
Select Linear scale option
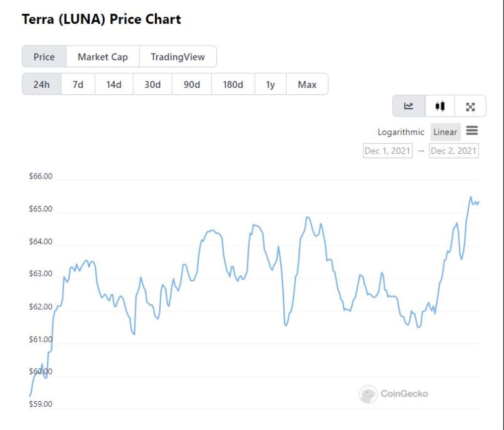tap(445, 132)
